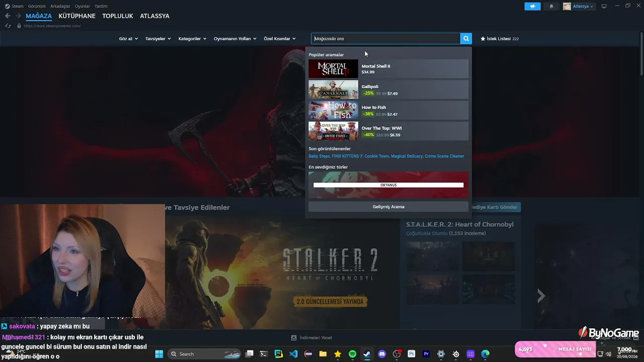The width and height of the screenshot is (644, 362).
Task: Open the Yardım menu
Action: (101, 6)
